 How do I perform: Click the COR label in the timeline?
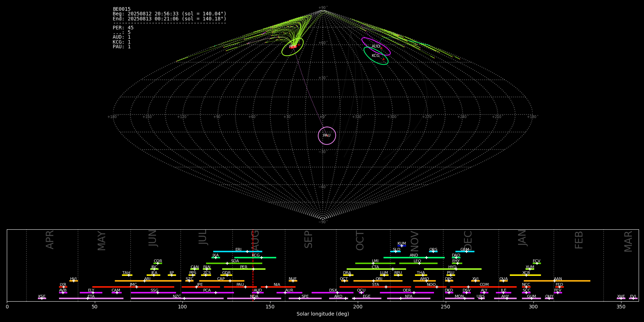coord(158,261)
